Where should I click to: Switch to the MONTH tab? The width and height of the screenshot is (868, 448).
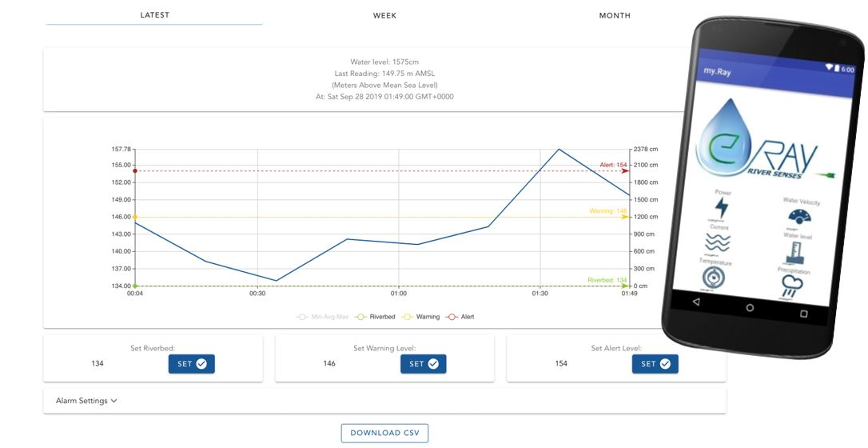click(x=615, y=15)
